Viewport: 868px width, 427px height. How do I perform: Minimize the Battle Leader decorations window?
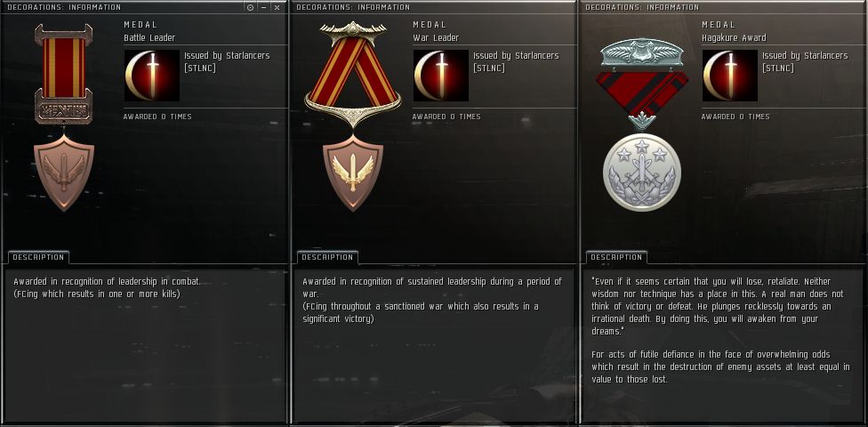coord(263,8)
